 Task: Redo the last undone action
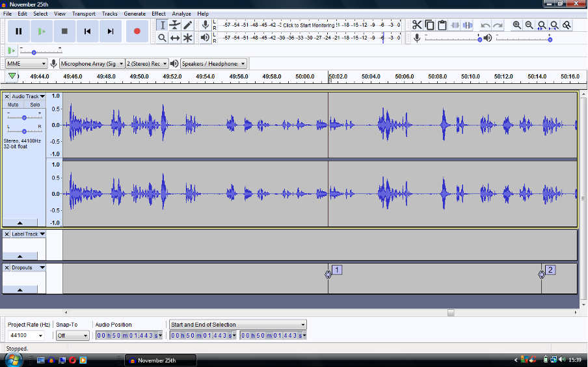(x=498, y=25)
